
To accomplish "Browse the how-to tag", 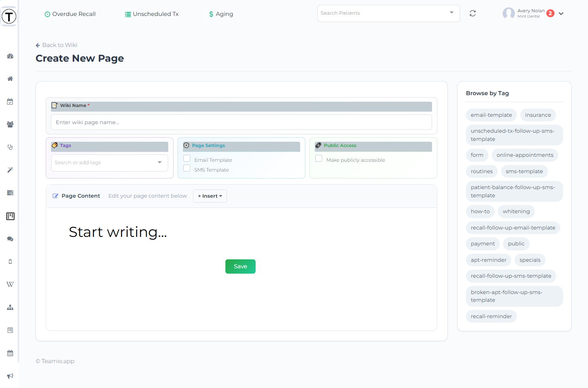I will (480, 212).
